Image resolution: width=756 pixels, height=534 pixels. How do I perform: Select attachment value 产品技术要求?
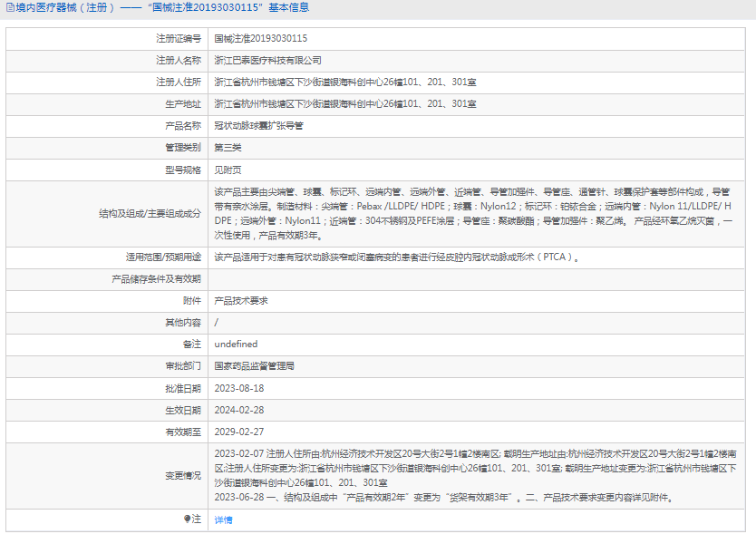(241, 300)
